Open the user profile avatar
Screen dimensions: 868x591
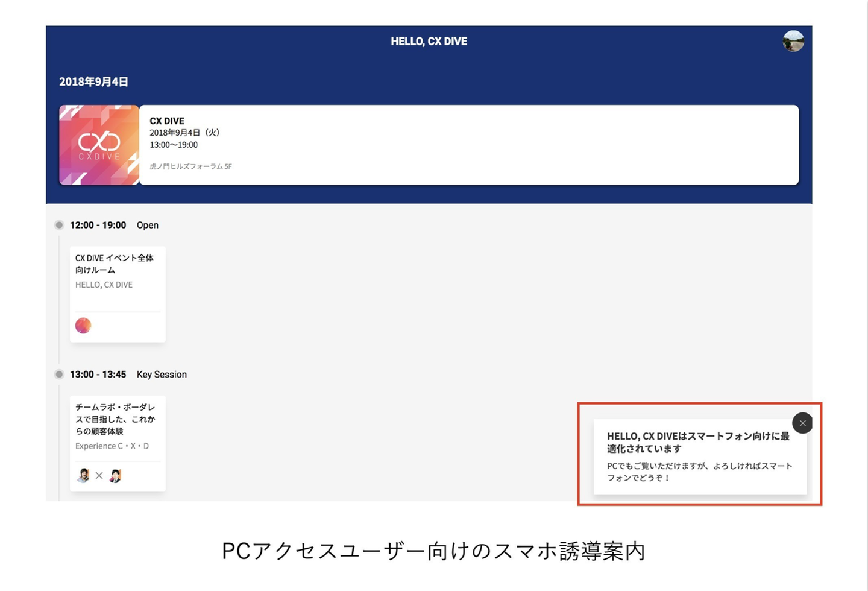point(793,41)
